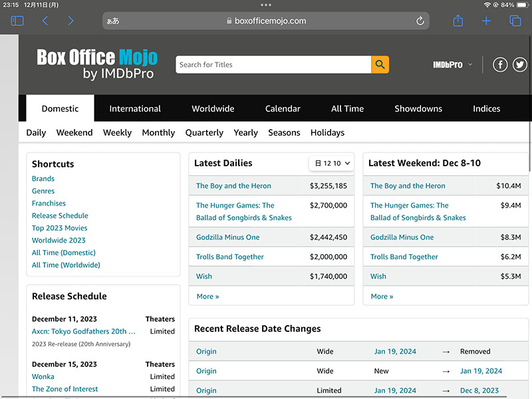The width and height of the screenshot is (532, 399).
Task: Open the Quarterly box office submenu
Action: (204, 132)
